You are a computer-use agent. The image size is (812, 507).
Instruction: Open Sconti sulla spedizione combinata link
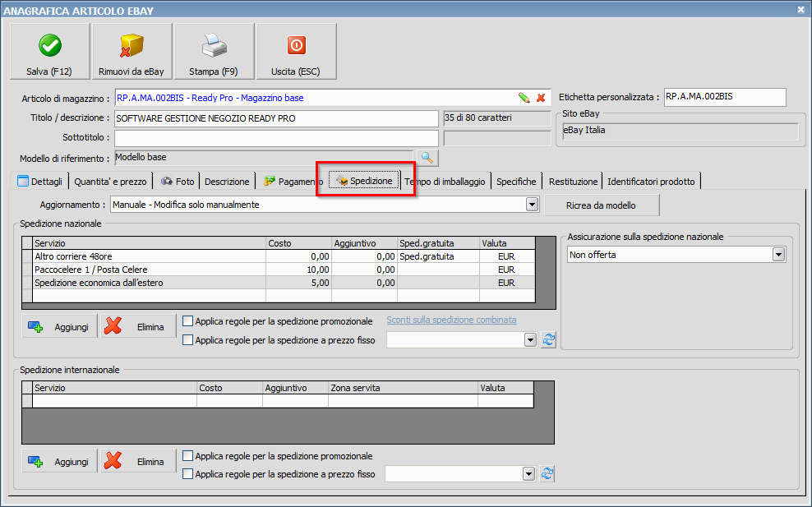click(451, 320)
